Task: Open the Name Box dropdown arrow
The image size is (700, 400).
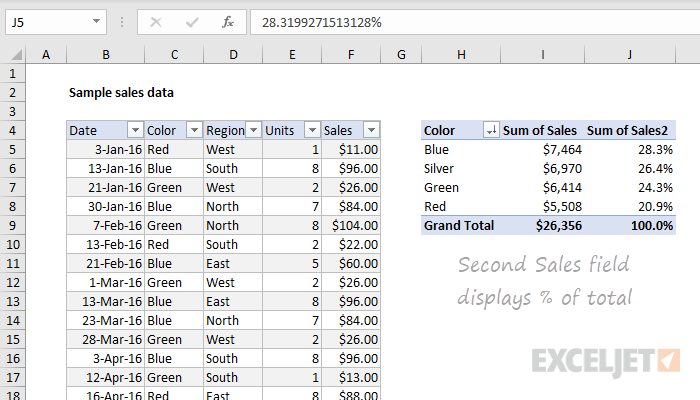Action: (x=96, y=21)
